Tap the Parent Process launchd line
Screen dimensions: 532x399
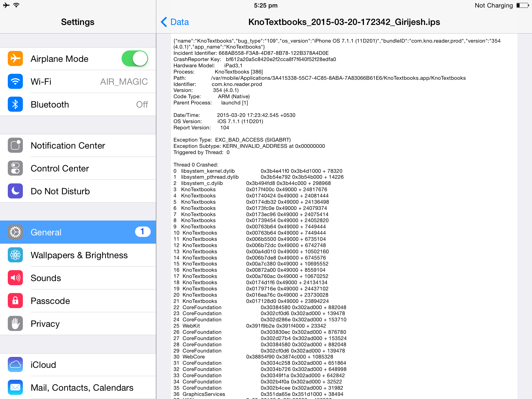pyautogui.click(x=211, y=103)
